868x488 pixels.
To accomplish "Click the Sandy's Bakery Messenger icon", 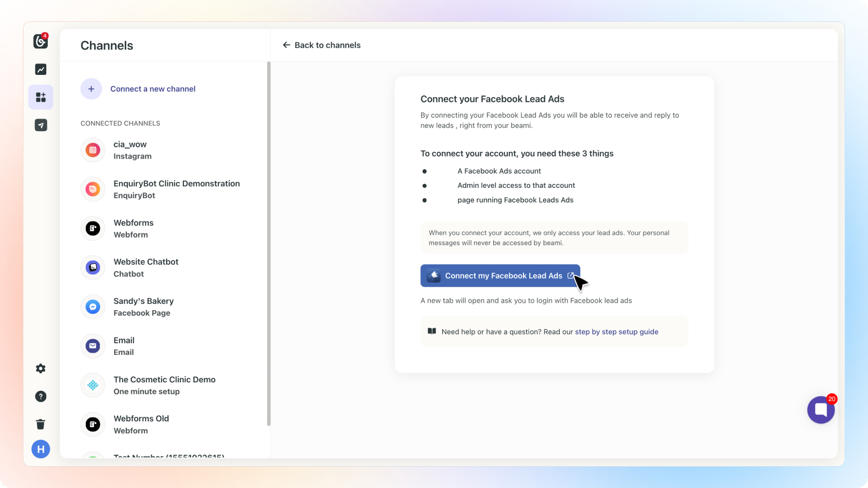I will click(x=93, y=307).
